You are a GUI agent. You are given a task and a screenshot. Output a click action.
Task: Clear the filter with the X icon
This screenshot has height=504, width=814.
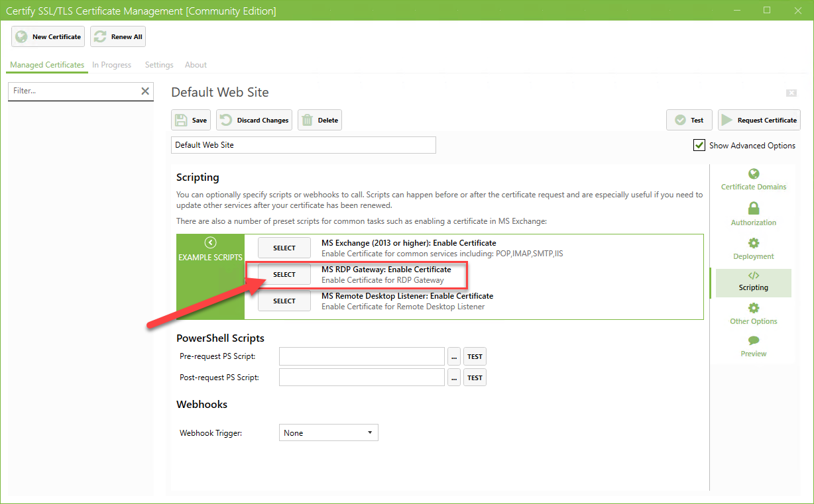click(x=145, y=91)
